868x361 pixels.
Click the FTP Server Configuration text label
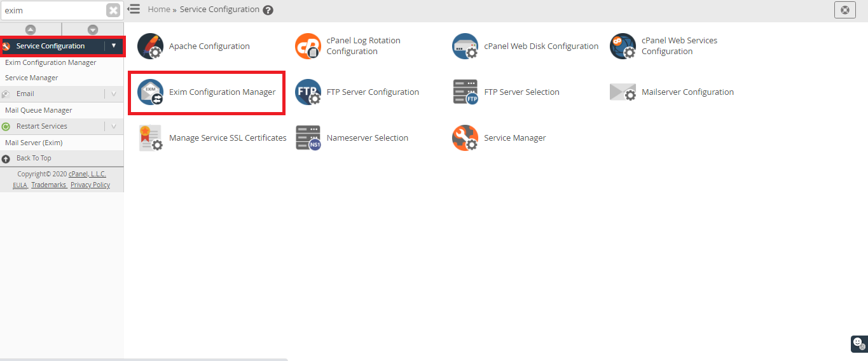[373, 92]
